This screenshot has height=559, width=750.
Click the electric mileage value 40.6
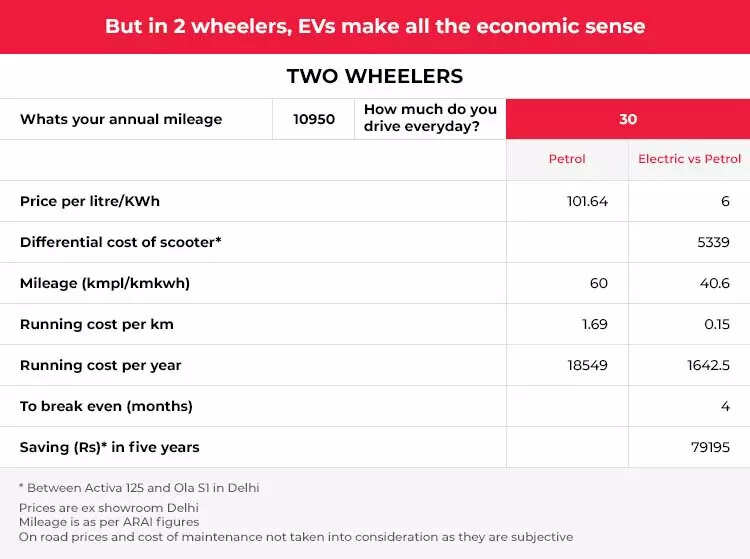point(714,283)
